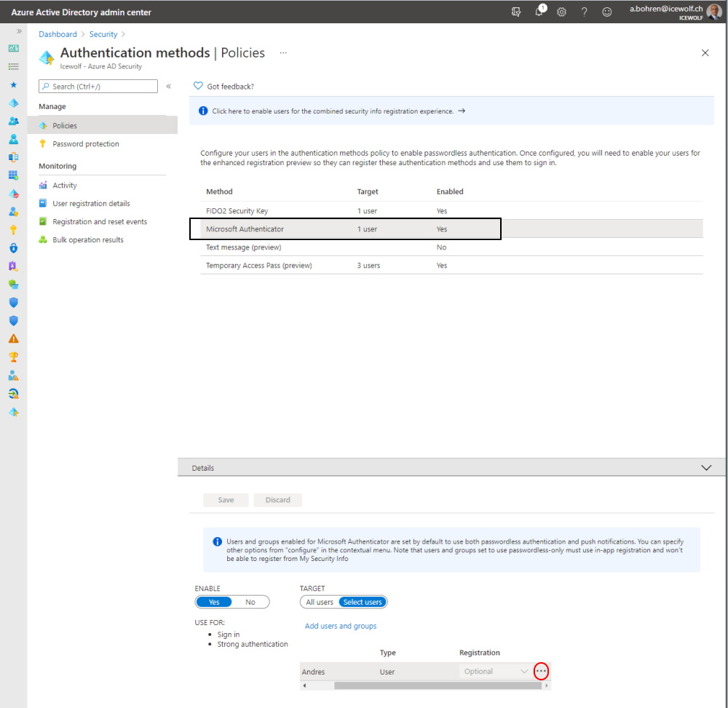Select the Text message (preview) row

pos(451,247)
